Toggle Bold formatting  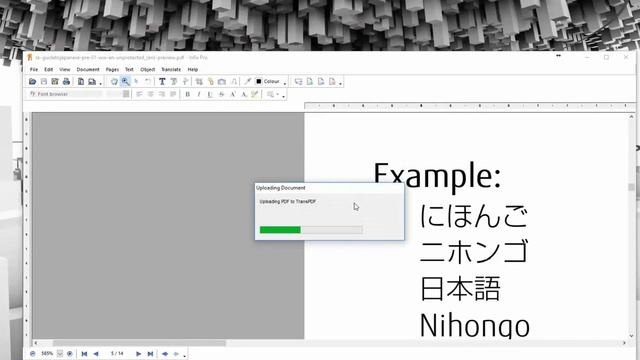187,94
